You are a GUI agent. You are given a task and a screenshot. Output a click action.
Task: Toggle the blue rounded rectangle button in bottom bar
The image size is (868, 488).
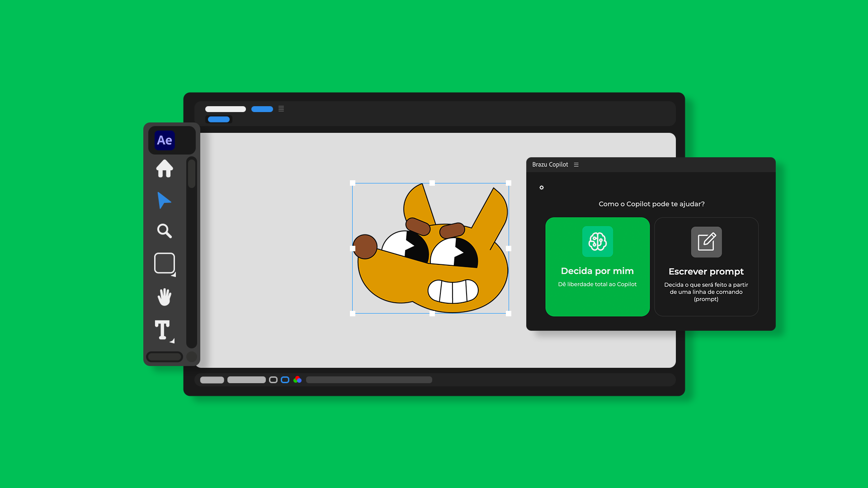point(285,380)
